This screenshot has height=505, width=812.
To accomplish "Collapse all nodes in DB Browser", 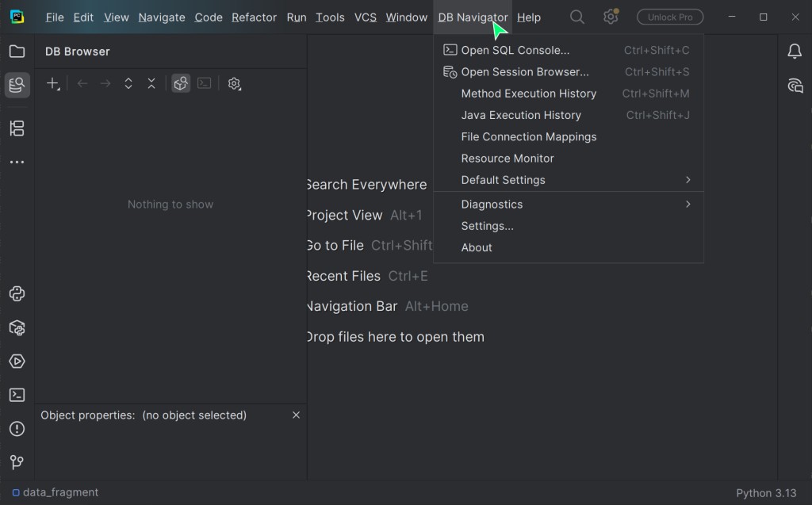I will pos(151,83).
